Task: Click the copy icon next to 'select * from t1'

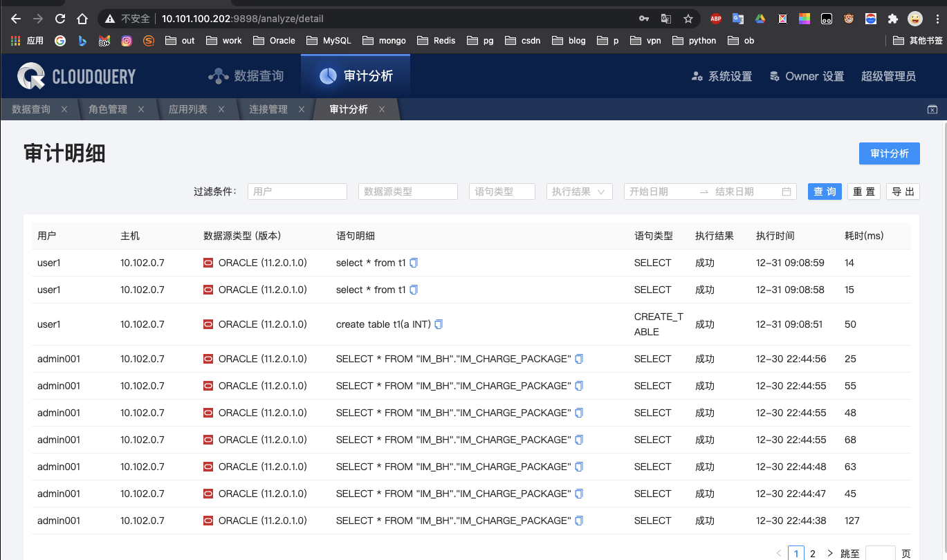Action: point(413,263)
